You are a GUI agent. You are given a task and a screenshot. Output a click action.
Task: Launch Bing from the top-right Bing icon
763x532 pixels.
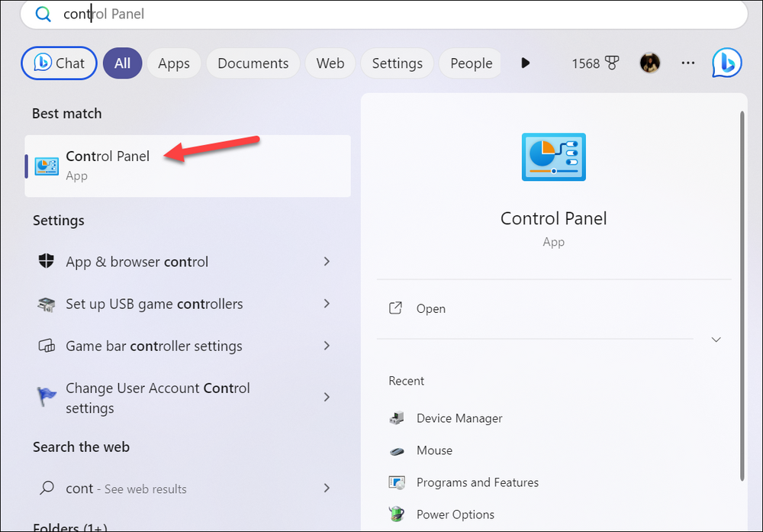pyautogui.click(x=726, y=63)
